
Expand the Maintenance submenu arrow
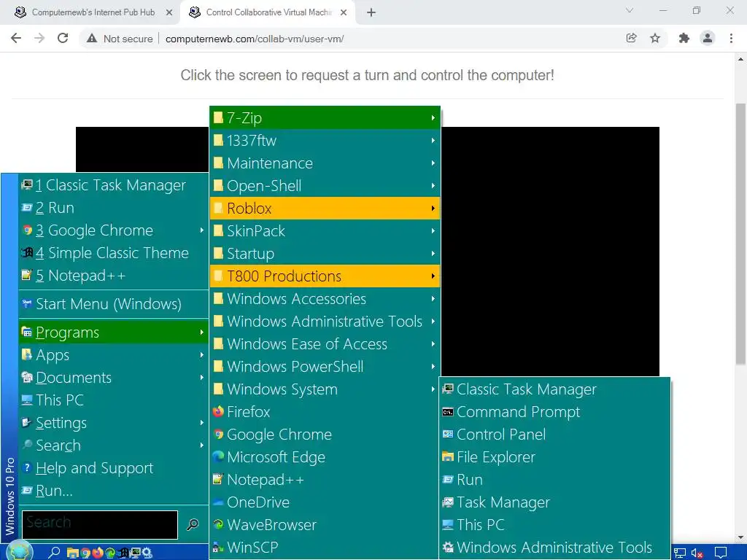(x=433, y=163)
